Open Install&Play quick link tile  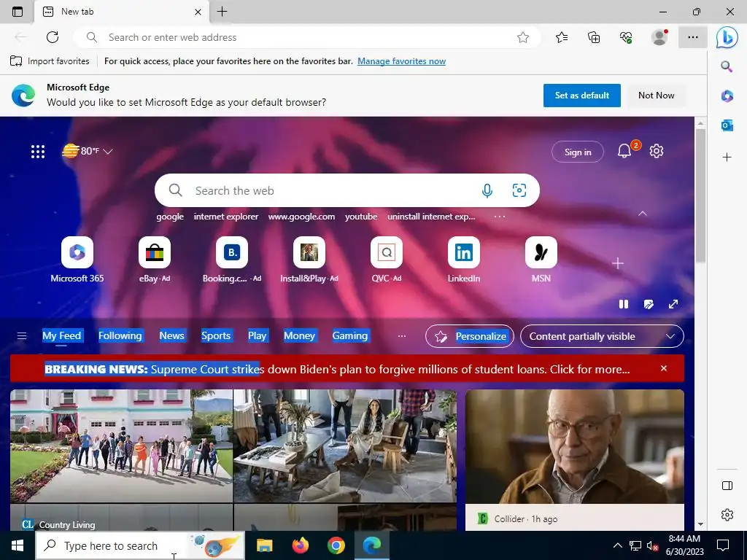coord(309,260)
